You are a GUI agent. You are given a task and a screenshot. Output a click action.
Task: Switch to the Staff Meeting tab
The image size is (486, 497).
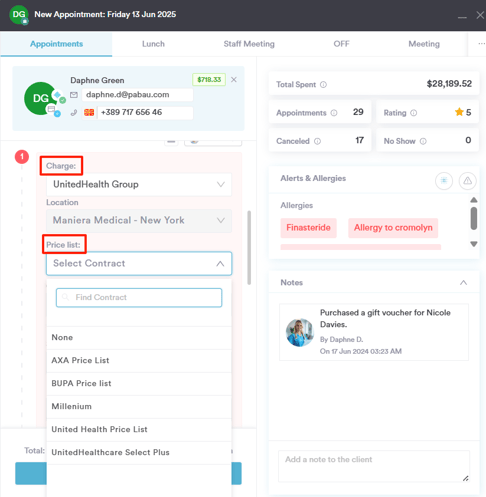(x=249, y=44)
